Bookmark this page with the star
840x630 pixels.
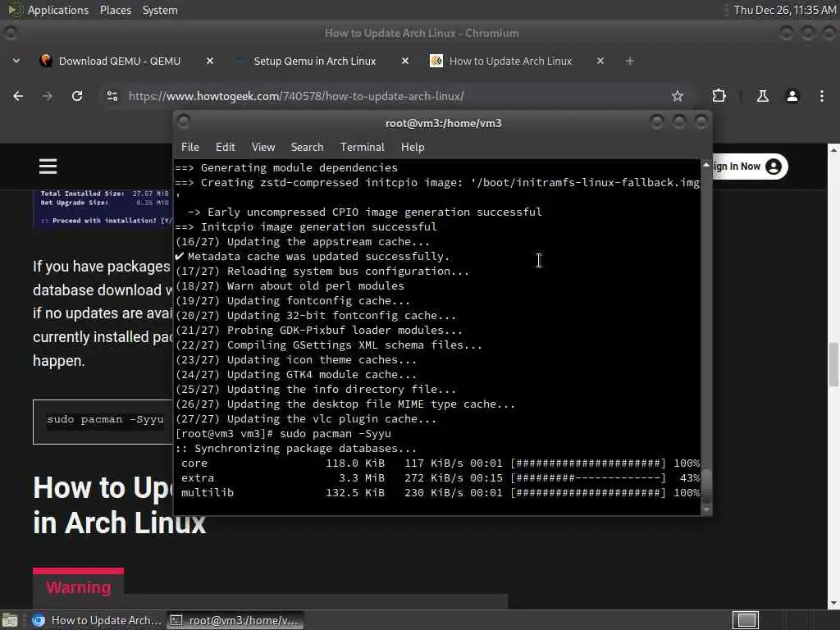click(x=677, y=96)
